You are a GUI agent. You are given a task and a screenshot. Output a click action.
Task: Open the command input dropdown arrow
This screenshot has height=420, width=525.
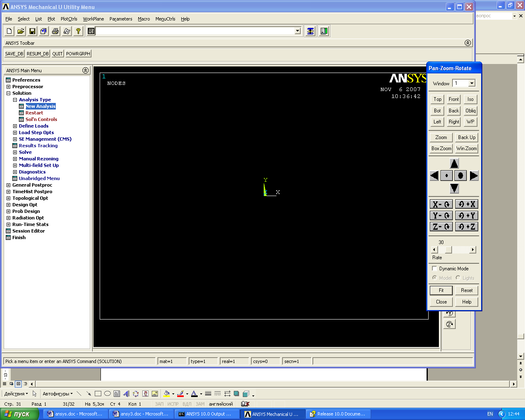tap(298, 31)
